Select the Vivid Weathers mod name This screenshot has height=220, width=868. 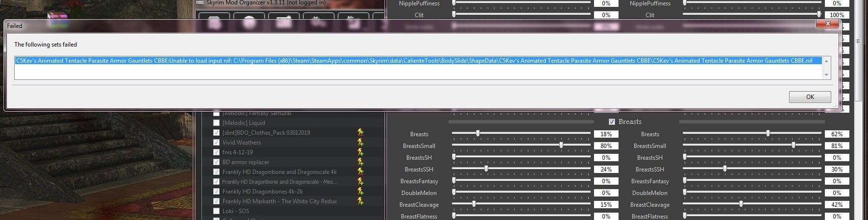(x=241, y=143)
